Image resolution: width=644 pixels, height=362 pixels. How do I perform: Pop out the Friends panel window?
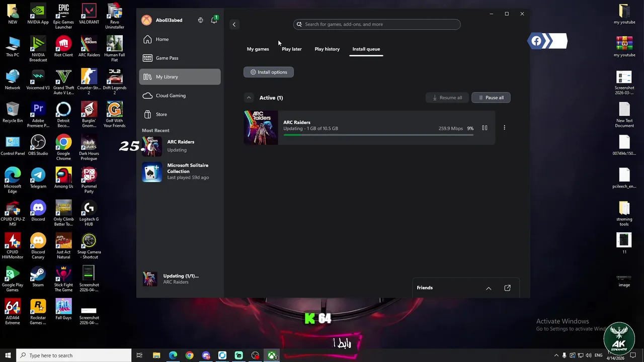coord(507,288)
